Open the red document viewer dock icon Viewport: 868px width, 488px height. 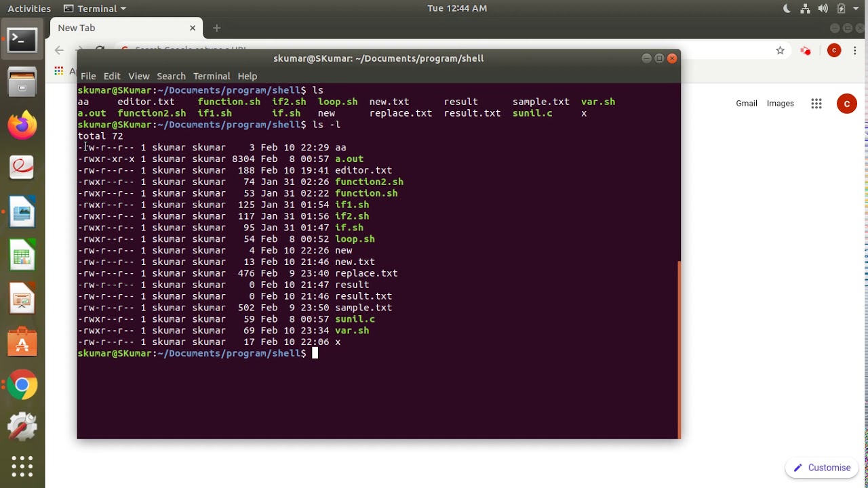pyautogui.click(x=22, y=167)
